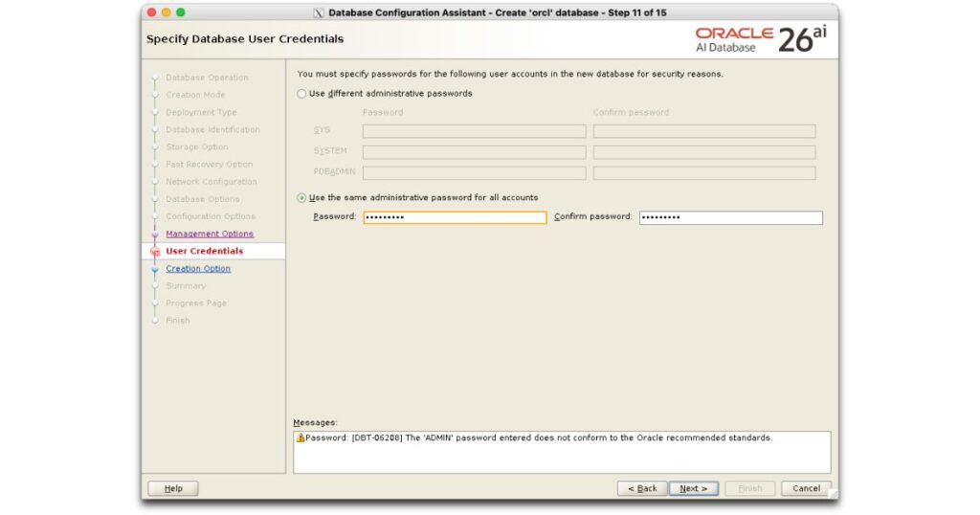
Task: Click the Database Operation step
Action: pyautogui.click(x=207, y=78)
